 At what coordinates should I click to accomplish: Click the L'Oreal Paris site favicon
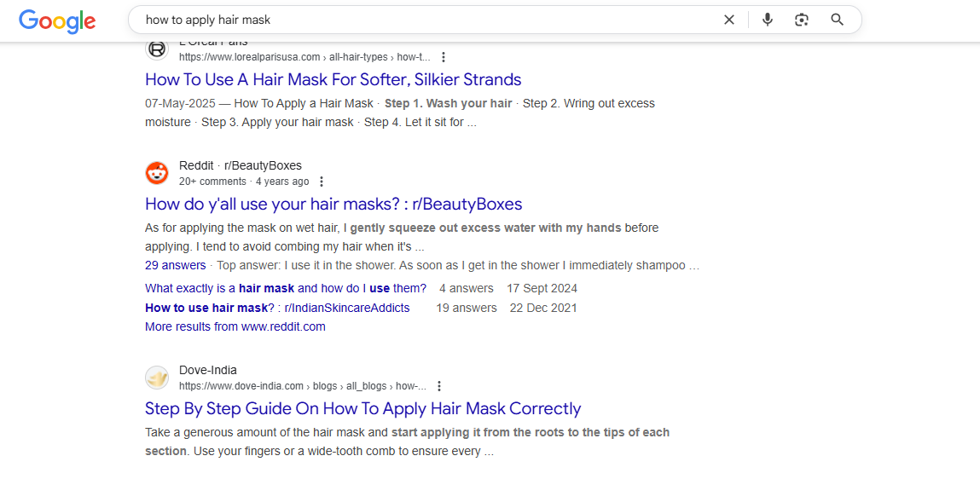pos(157,49)
